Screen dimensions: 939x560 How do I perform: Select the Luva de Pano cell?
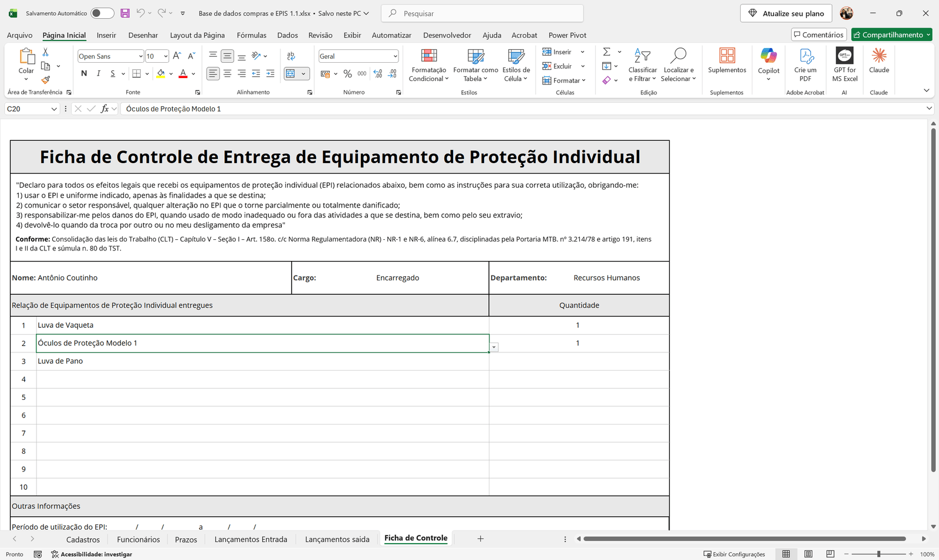(x=262, y=361)
